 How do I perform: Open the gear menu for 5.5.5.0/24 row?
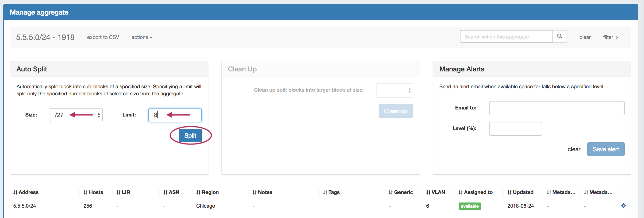[623, 206]
